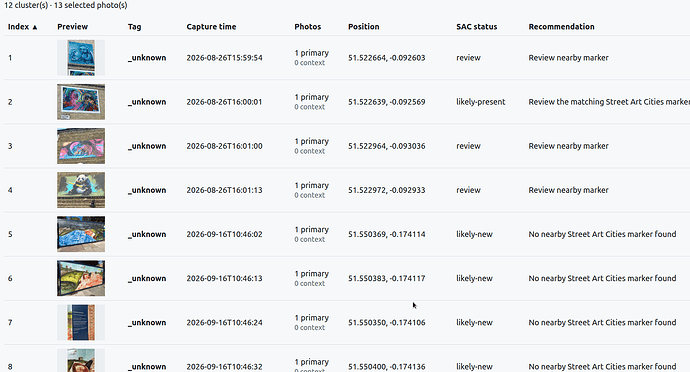Click position 51.550369, -0.174114

tap(387, 234)
